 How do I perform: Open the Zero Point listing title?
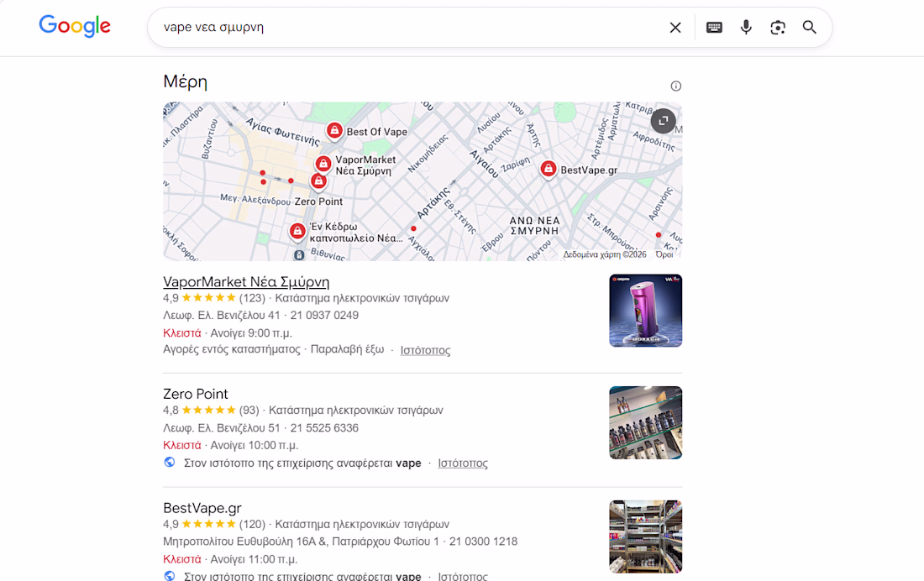196,394
